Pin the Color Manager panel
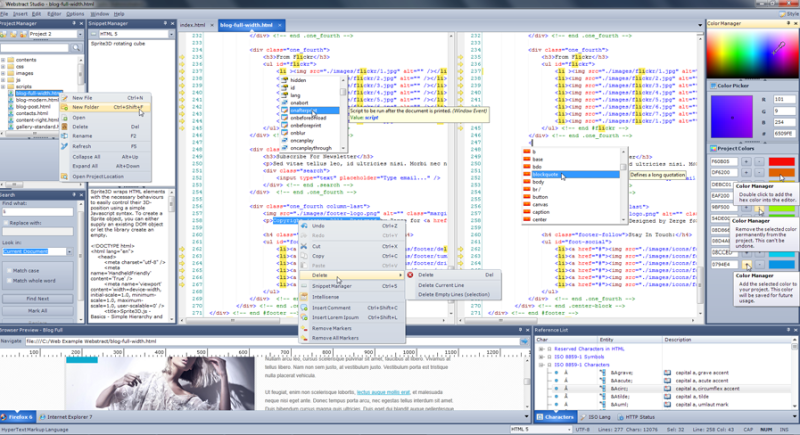The height and width of the screenshot is (435, 800). coord(788,23)
